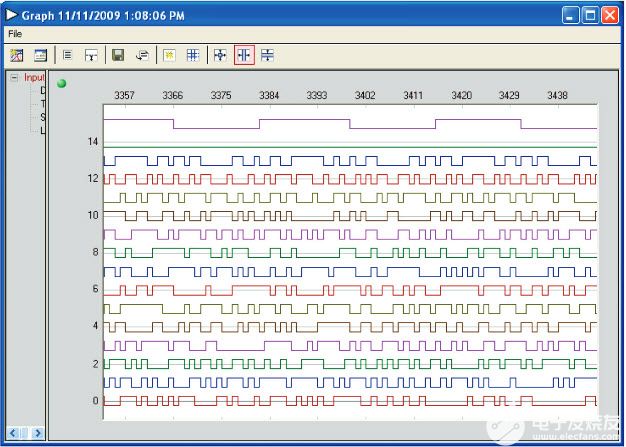Click the green status indicator light
The image size is (626, 447).
(61, 83)
